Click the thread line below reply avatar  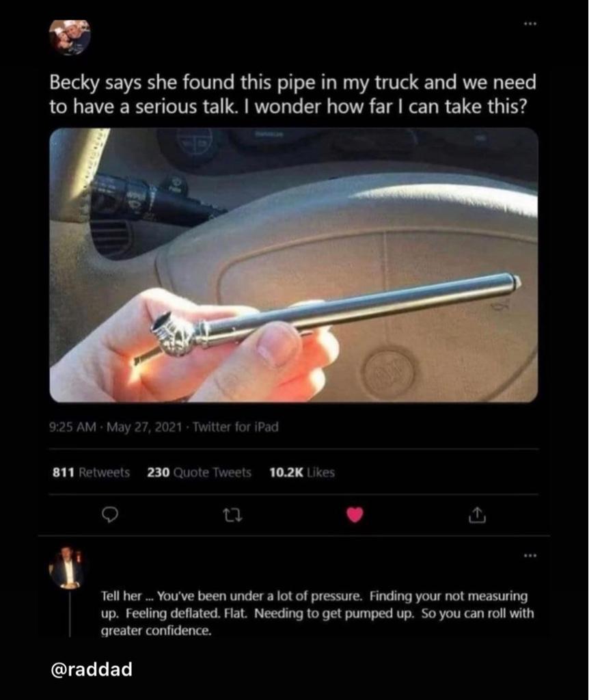pyautogui.click(x=70, y=614)
